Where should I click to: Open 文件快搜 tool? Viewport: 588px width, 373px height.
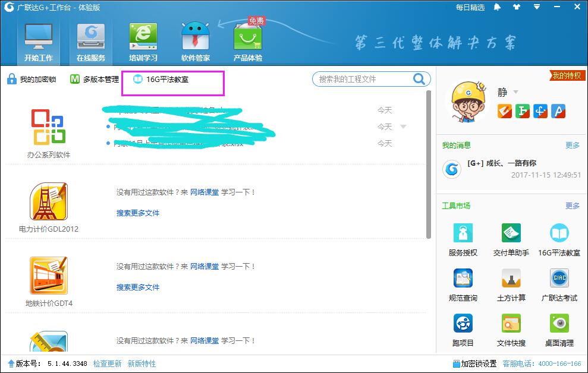(511, 330)
